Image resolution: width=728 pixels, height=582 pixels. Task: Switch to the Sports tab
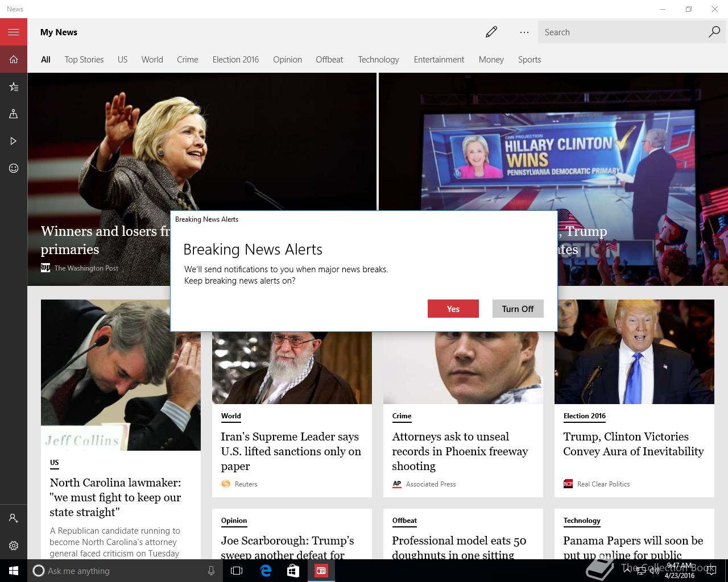click(x=529, y=60)
